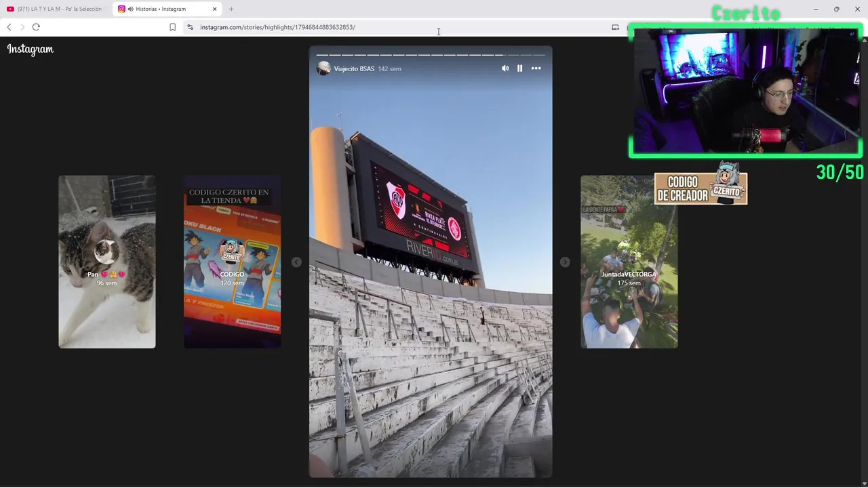This screenshot has height=488, width=868.
Task: Bookmark this page
Action: click(172, 27)
